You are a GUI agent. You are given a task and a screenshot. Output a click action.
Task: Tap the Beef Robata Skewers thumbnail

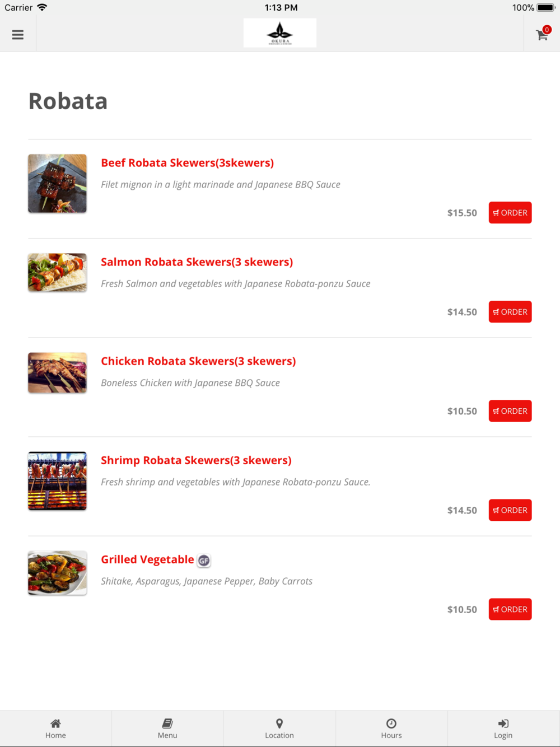(57, 184)
